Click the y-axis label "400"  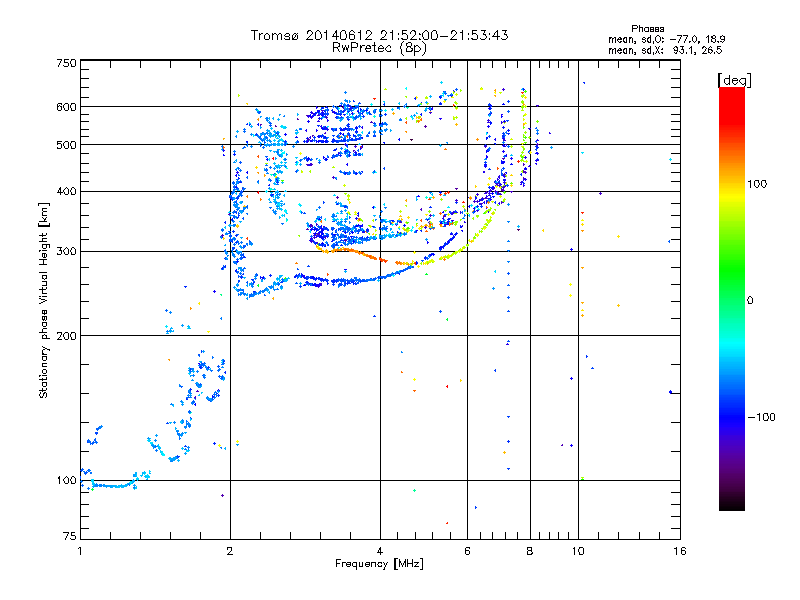66,191
